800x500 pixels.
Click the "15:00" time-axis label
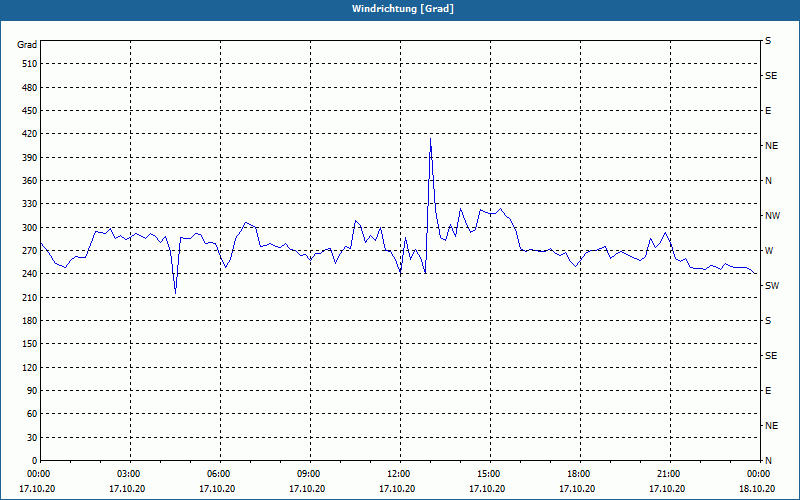pyautogui.click(x=487, y=474)
